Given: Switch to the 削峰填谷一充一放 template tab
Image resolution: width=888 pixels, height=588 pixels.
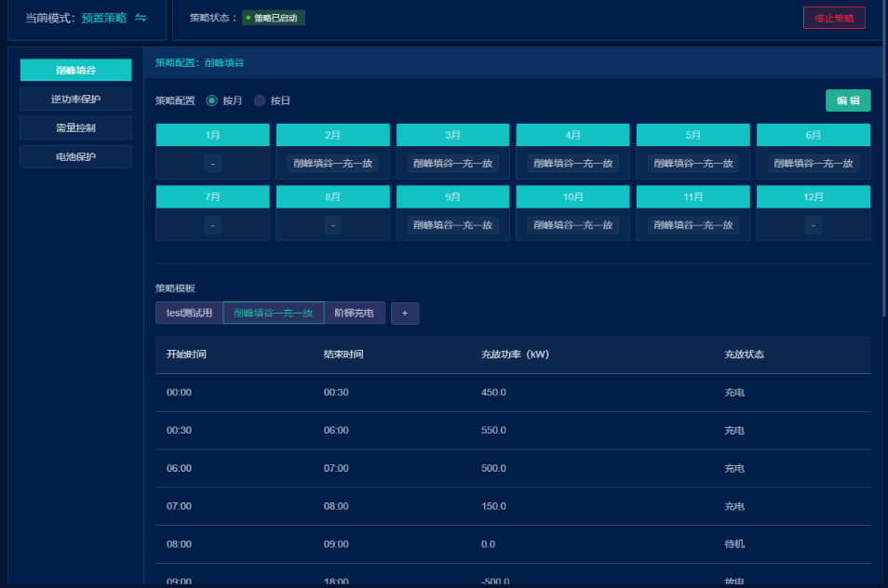Looking at the screenshot, I should (274, 314).
